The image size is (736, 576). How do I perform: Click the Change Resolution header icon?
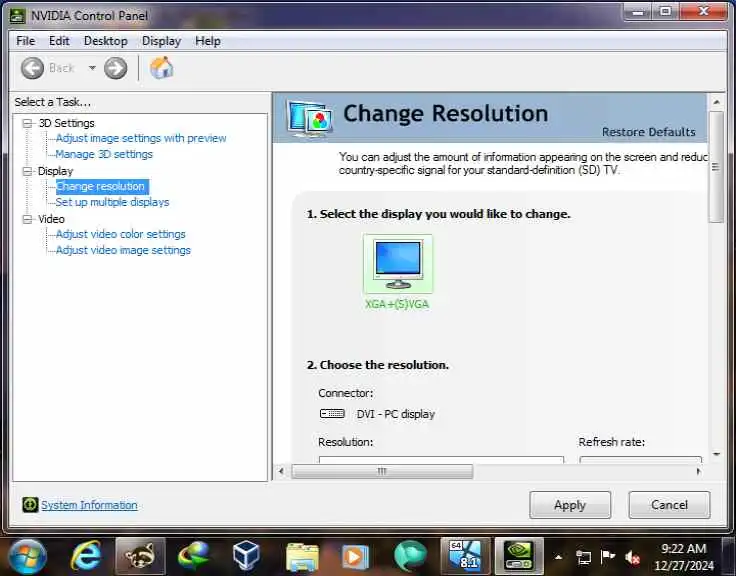tap(310, 118)
